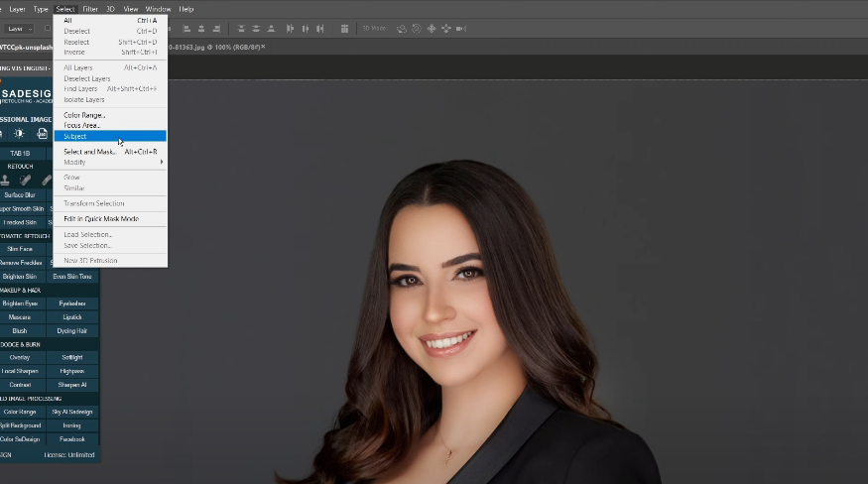Click the stamp icon under RETOUCH
Screen dimensions: 868x484
(x=5, y=180)
